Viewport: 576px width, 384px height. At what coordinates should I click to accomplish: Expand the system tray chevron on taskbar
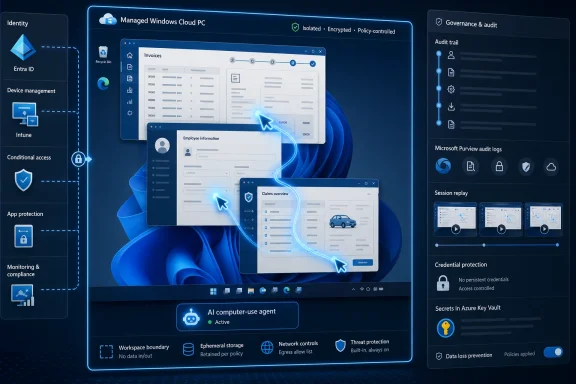click(x=353, y=289)
